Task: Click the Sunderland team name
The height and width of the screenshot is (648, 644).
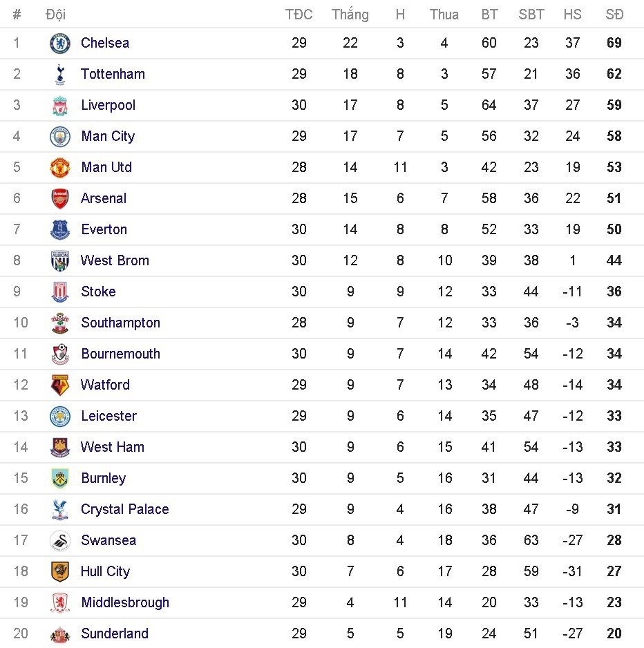Action: pyautogui.click(x=114, y=633)
